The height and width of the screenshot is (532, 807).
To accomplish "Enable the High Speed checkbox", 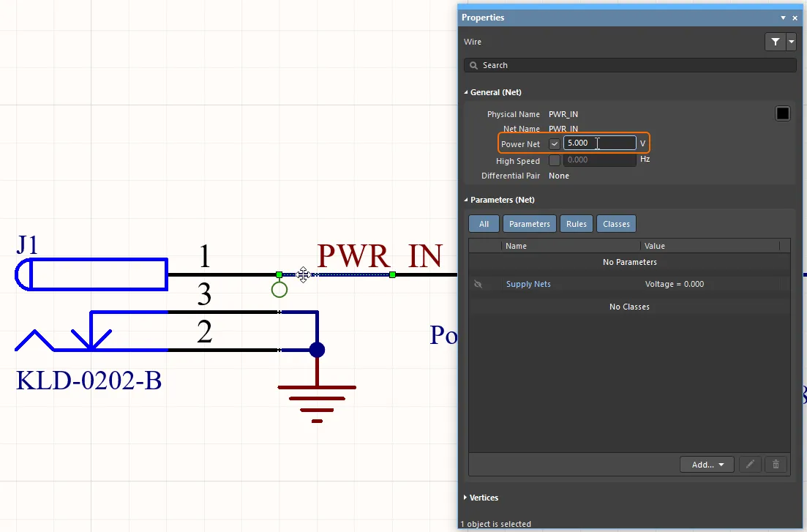I will click(555, 160).
